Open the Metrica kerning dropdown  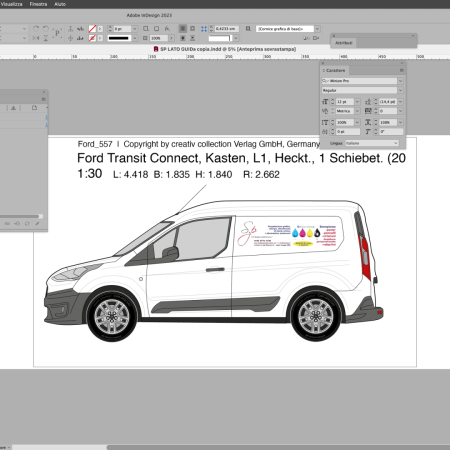[357, 111]
